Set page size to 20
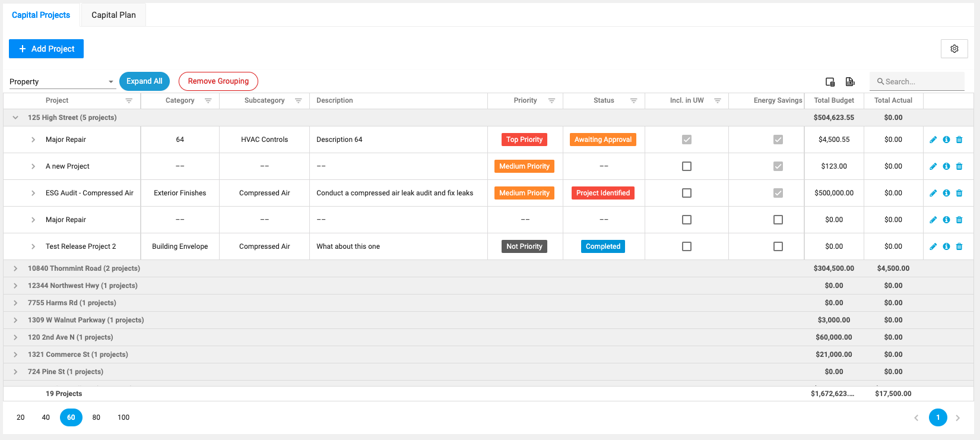980x440 pixels. 21,417
